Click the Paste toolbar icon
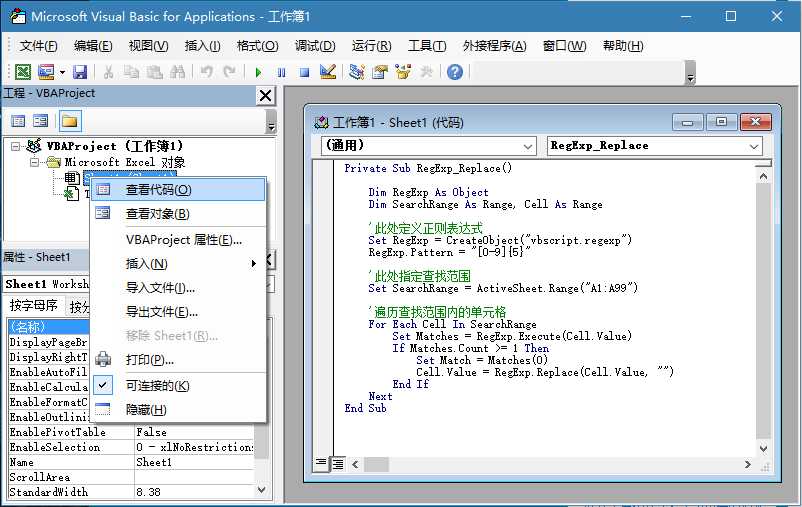 click(154, 72)
